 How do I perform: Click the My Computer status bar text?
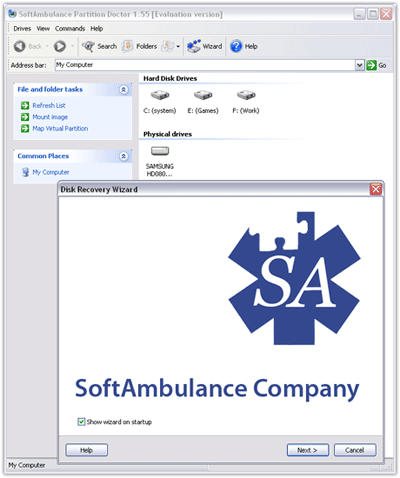tap(27, 465)
